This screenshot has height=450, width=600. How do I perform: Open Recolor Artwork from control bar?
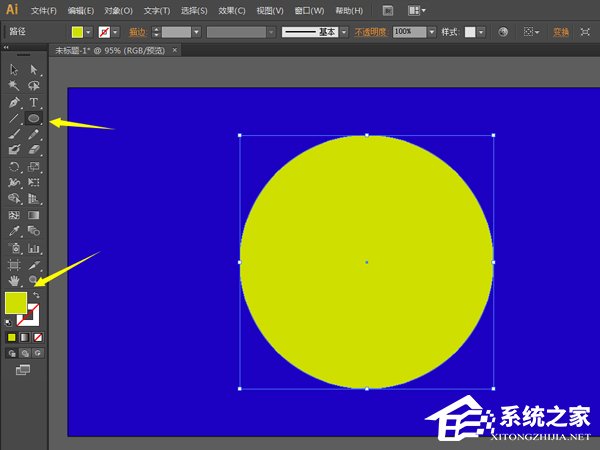point(503,32)
